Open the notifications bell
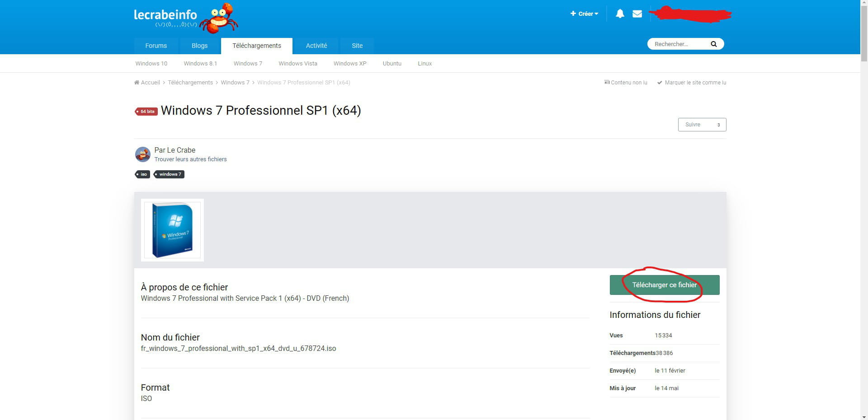Image resolution: width=868 pixels, height=420 pixels. pyautogui.click(x=620, y=14)
